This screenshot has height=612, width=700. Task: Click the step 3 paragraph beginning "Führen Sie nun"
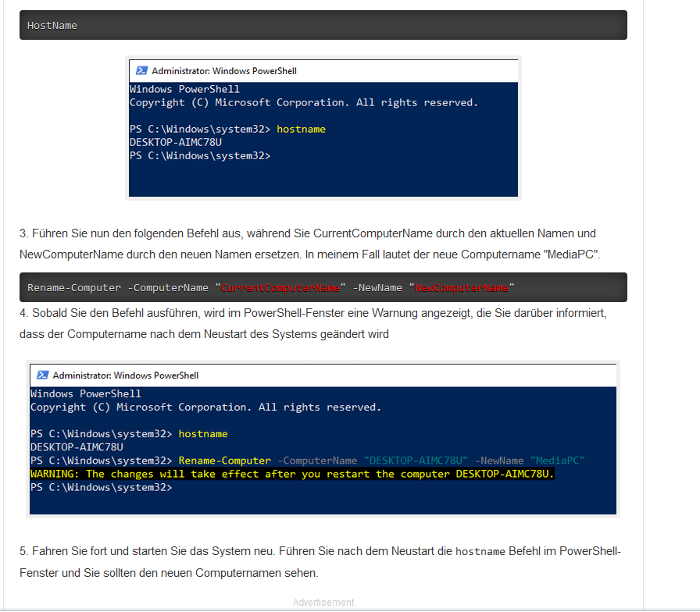pos(310,244)
